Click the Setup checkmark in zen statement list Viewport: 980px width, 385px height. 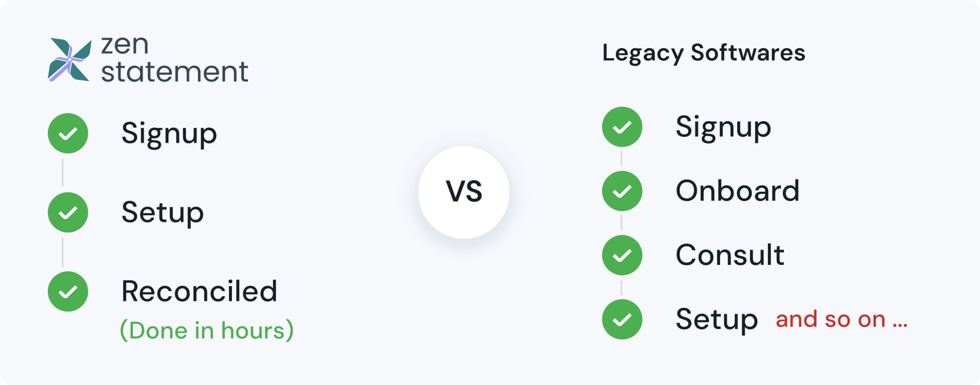coord(68,213)
